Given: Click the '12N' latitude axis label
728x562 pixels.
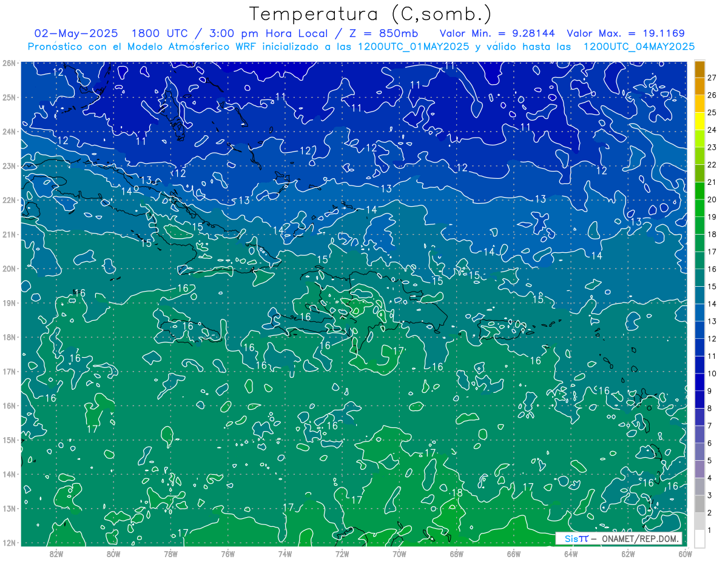Looking at the screenshot, I should click(8, 543).
